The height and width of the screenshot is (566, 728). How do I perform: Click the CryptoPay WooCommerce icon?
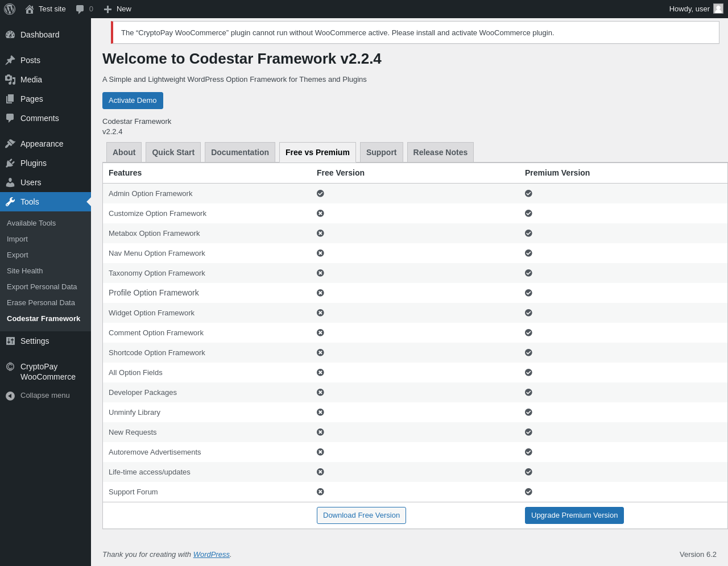click(10, 367)
